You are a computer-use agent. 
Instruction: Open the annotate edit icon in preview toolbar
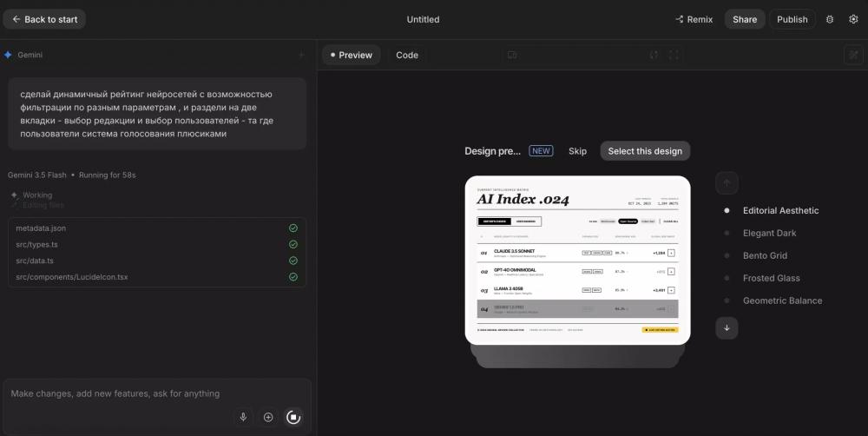[x=853, y=55]
